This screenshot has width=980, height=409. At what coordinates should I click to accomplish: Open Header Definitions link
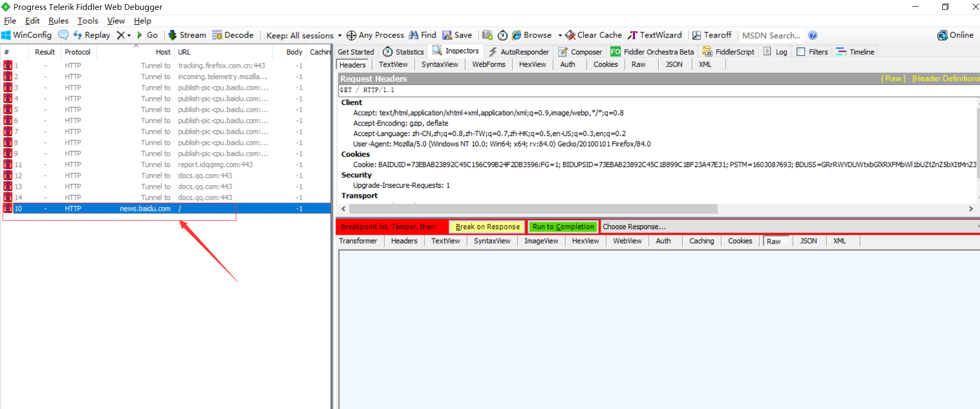(945, 79)
